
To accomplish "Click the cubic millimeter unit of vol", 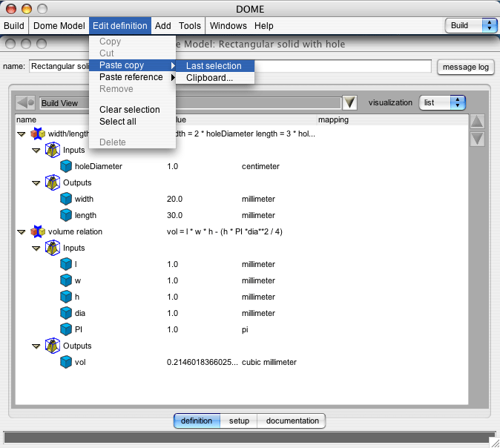I will coord(269,362).
